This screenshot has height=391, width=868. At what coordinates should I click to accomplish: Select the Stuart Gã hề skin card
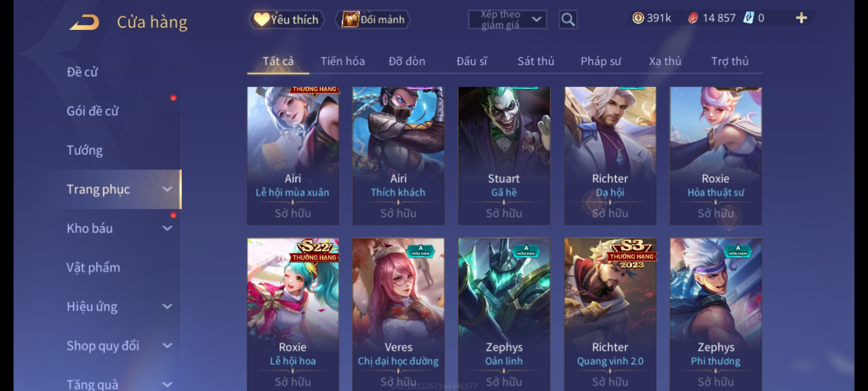click(504, 156)
